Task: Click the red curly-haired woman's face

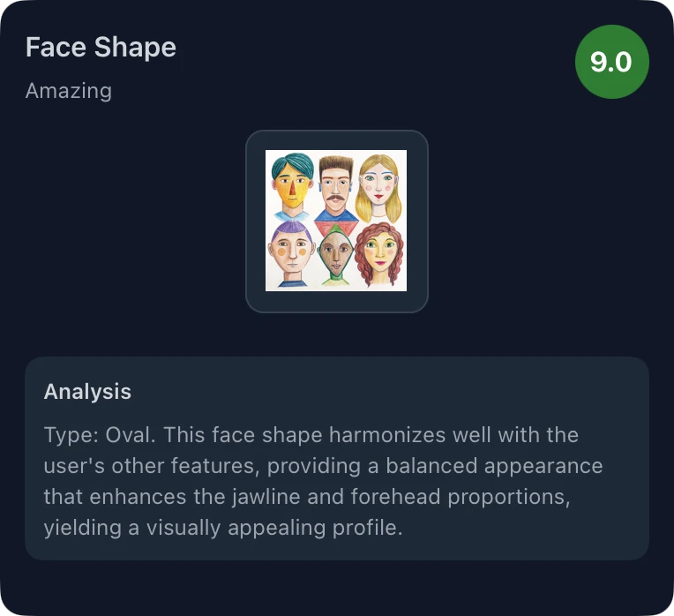Action: pos(381,253)
